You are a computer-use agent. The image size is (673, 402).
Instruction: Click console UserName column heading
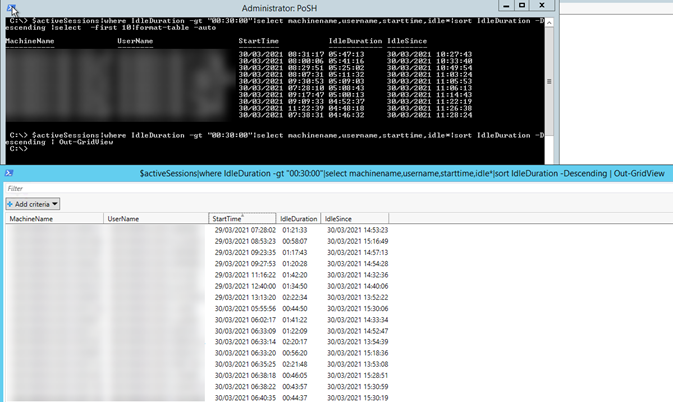[135, 41]
